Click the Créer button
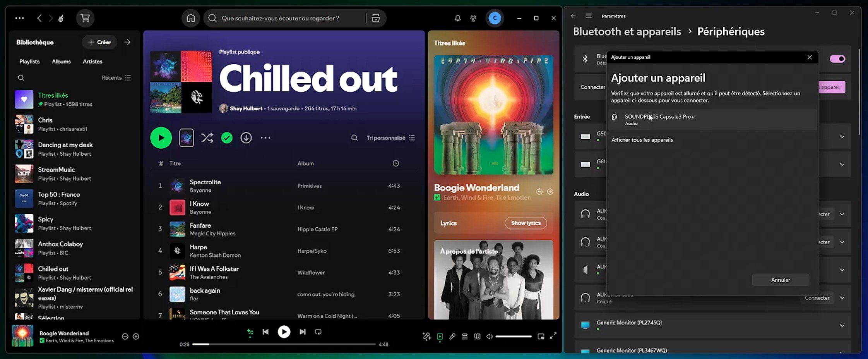Viewport: 868px width, 359px height. 99,42
